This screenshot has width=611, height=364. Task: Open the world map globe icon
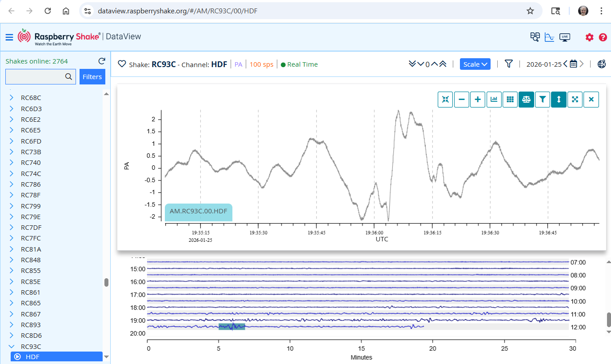pyautogui.click(x=601, y=64)
